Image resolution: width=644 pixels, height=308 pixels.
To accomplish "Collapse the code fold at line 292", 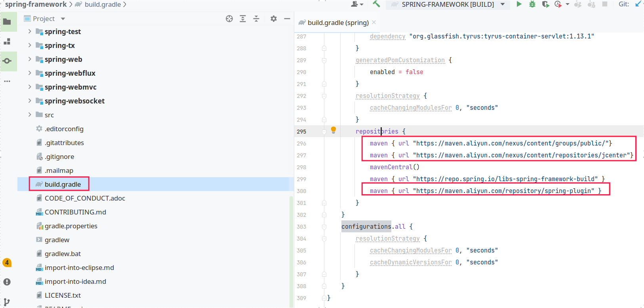I will 324,96.
